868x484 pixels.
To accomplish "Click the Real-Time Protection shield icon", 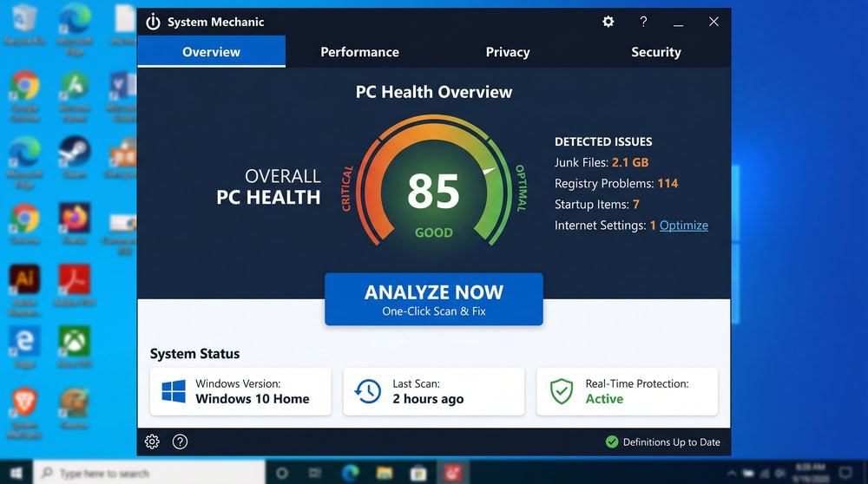I will [x=562, y=391].
